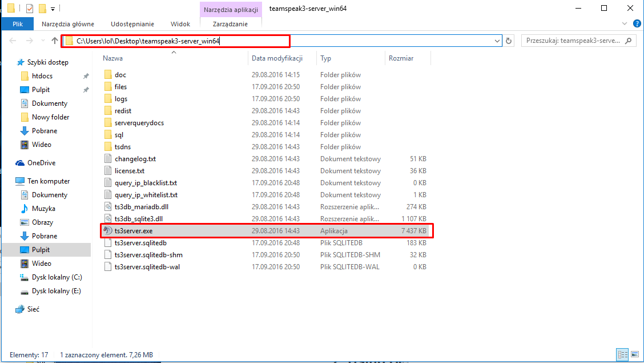Open Szybki dostęp in navigation pane
This screenshot has width=644, height=363.
tap(47, 62)
